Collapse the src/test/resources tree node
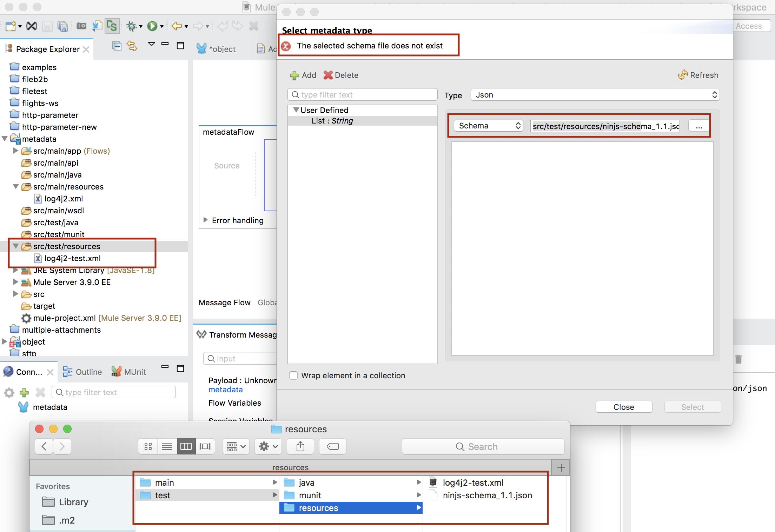 (x=15, y=246)
